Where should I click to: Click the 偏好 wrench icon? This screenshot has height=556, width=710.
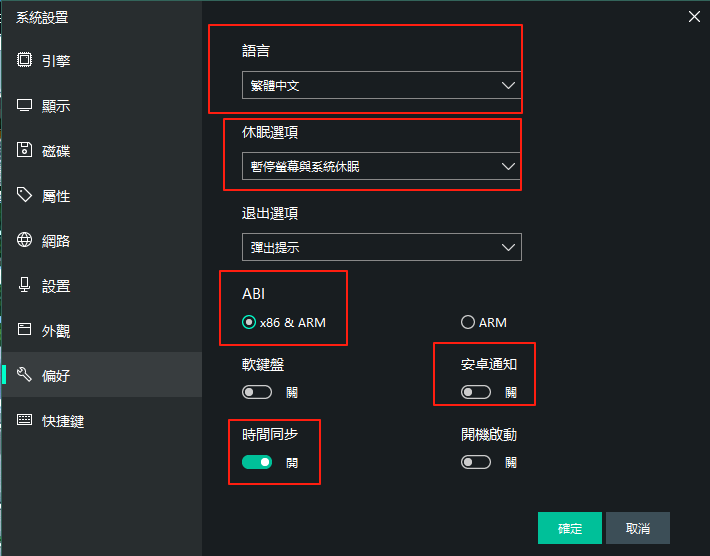click(x=24, y=374)
